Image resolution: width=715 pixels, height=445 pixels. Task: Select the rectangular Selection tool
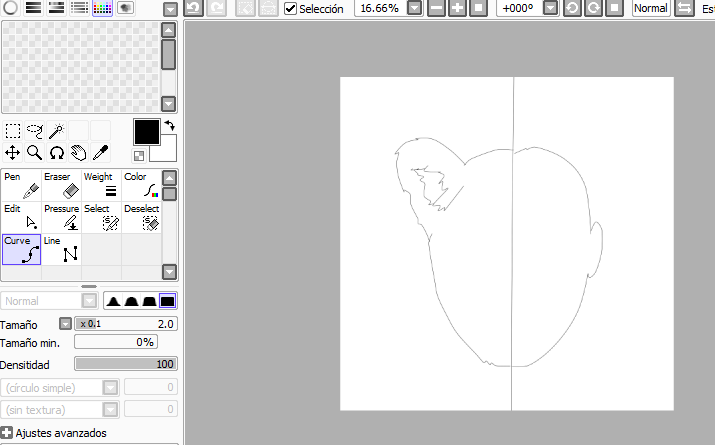click(x=13, y=131)
